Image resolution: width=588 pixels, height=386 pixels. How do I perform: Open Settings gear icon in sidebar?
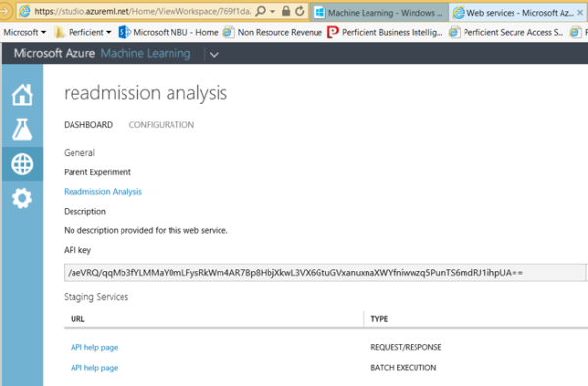pyautogui.click(x=23, y=198)
